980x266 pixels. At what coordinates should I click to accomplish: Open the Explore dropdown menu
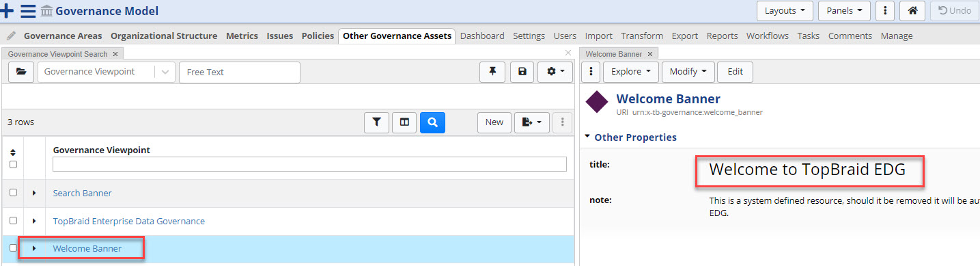click(x=630, y=71)
